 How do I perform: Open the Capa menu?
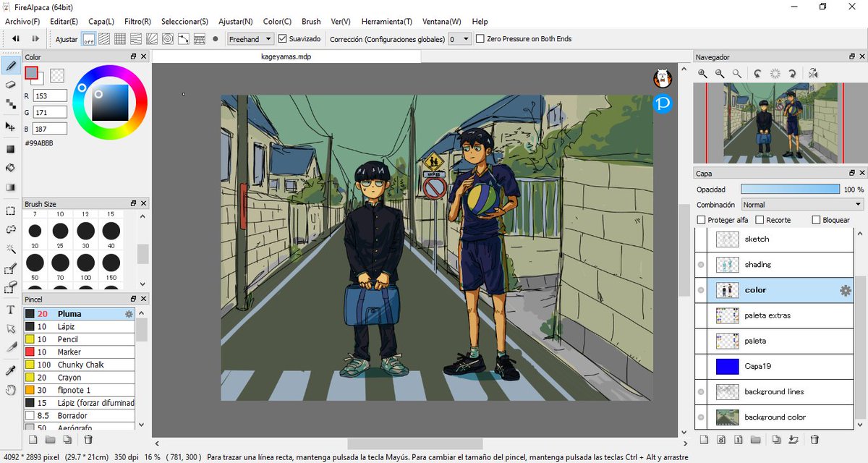101,21
